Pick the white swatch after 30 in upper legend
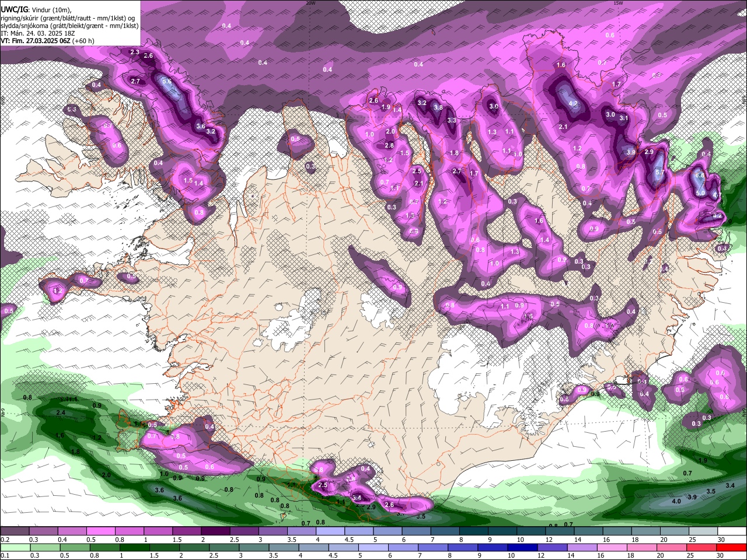This screenshot has height=560, width=747. coord(731,531)
